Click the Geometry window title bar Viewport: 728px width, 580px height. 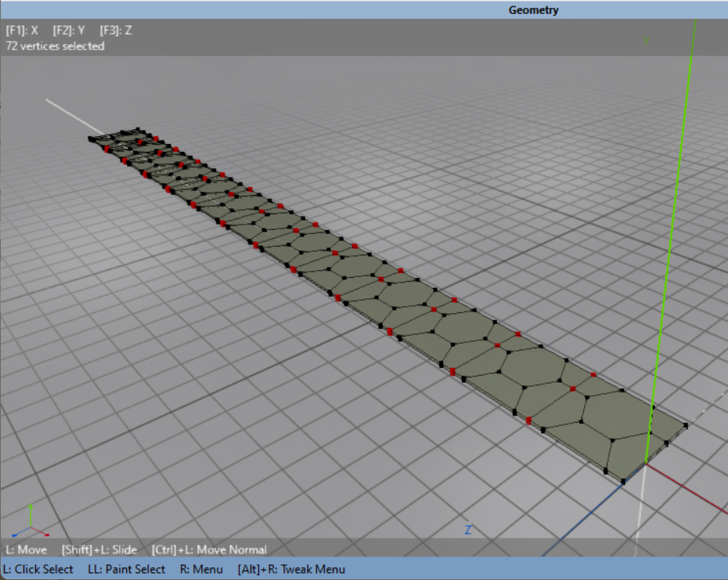point(364,9)
